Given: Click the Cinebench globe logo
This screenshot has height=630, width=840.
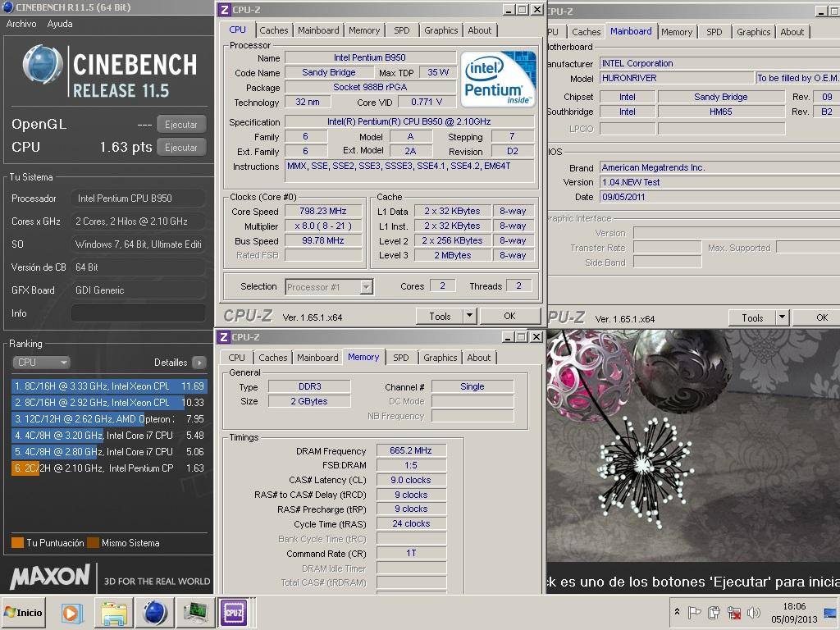Looking at the screenshot, I should click(x=43, y=65).
